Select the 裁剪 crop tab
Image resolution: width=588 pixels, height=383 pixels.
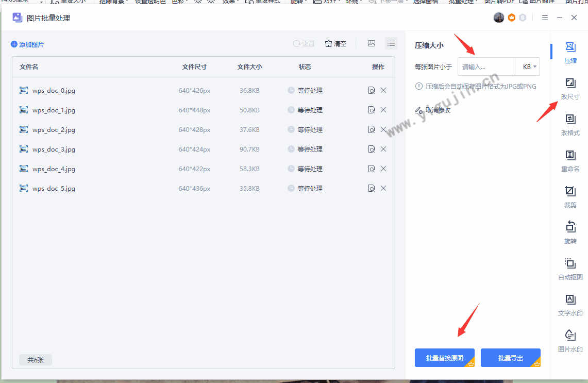tap(570, 197)
